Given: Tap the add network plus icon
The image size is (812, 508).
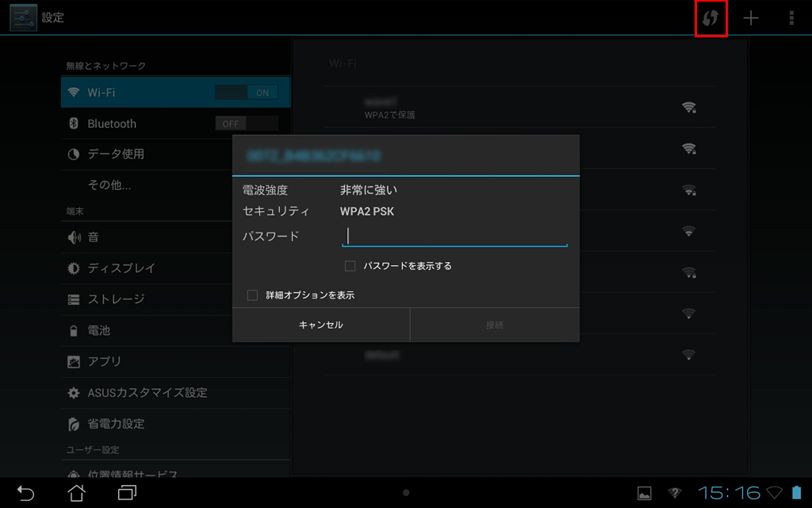Looking at the screenshot, I should pos(751,18).
